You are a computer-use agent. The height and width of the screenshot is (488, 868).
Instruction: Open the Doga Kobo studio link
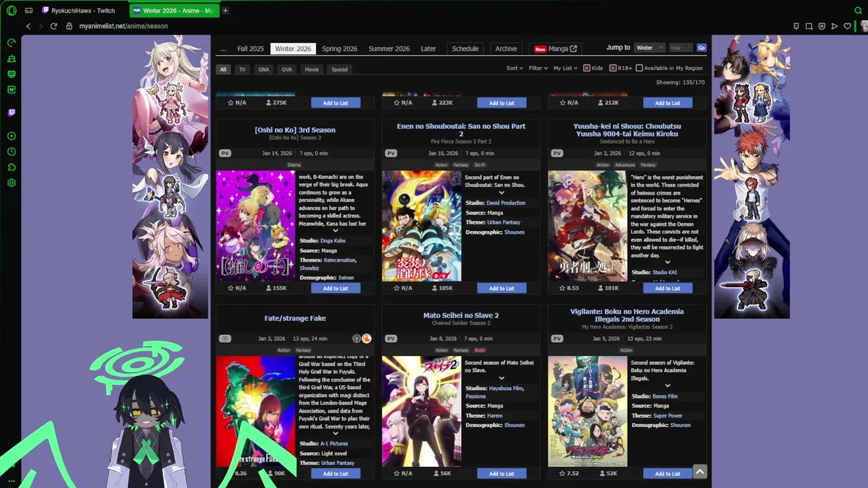[333, 241]
